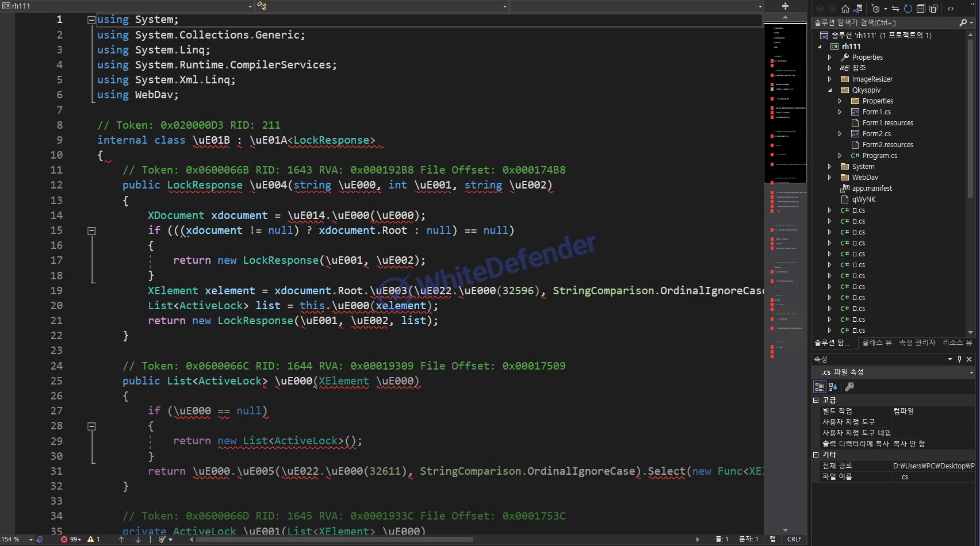Screen dimensions: 980x546
Task: Open the pending changes filter clock icon
Action: [875, 9]
